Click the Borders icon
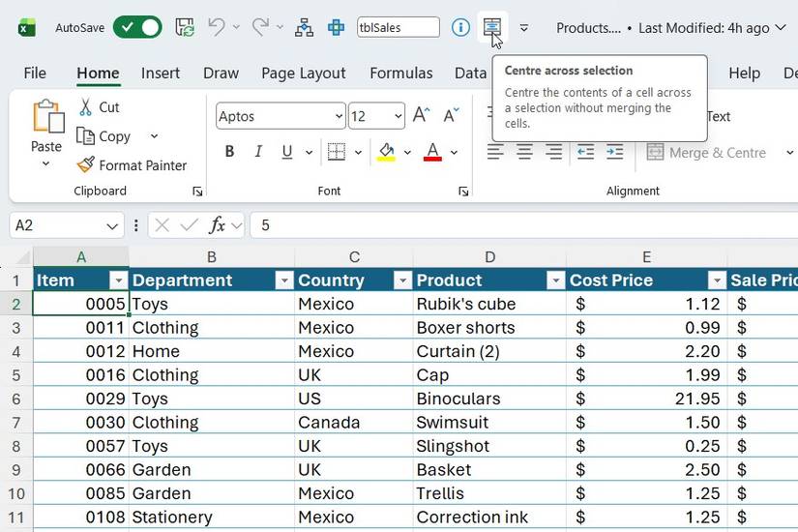798x532 pixels. (x=337, y=151)
